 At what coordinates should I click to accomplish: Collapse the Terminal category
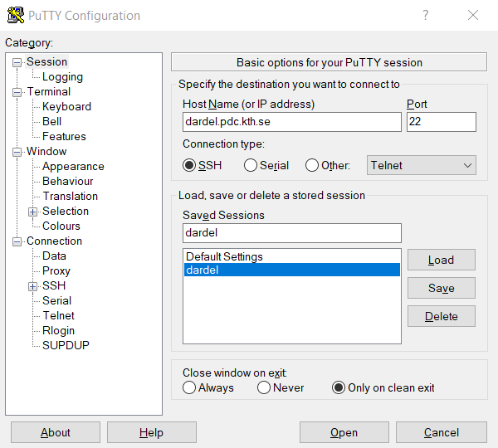coord(17,92)
